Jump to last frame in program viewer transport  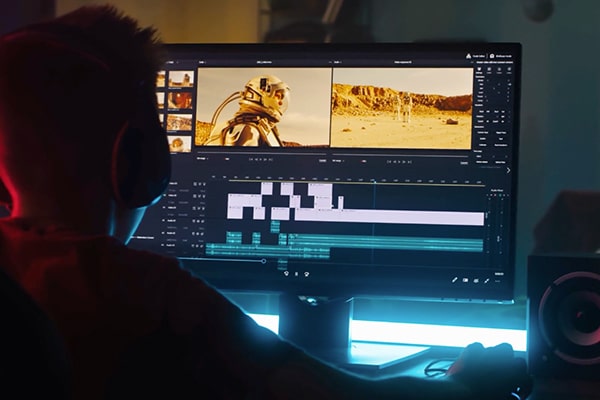pos(409,162)
